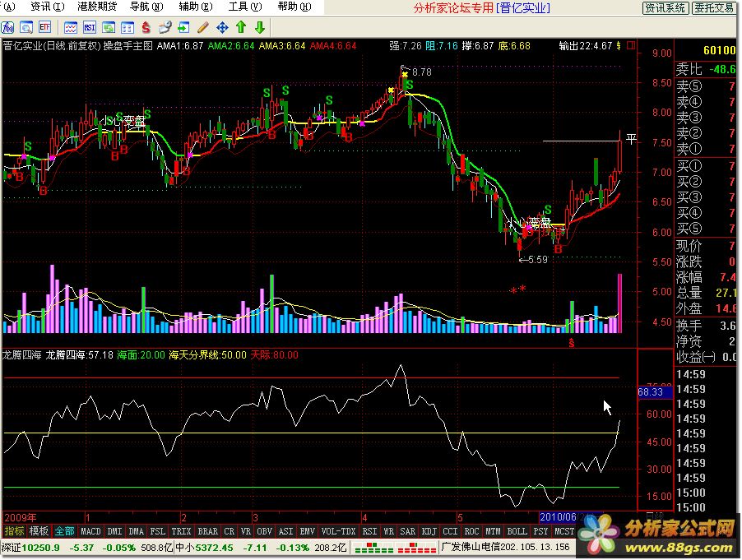
Task: Open the ETF toolbar icon
Action: (x=45, y=28)
